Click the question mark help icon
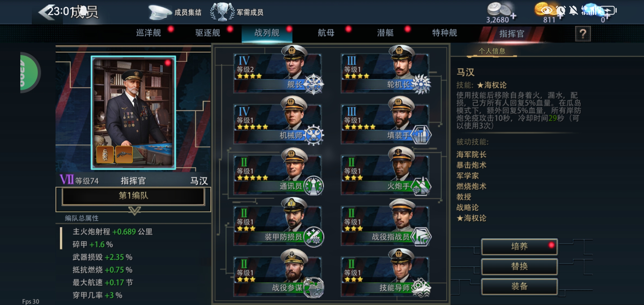This screenshot has width=644, height=305. (x=583, y=34)
